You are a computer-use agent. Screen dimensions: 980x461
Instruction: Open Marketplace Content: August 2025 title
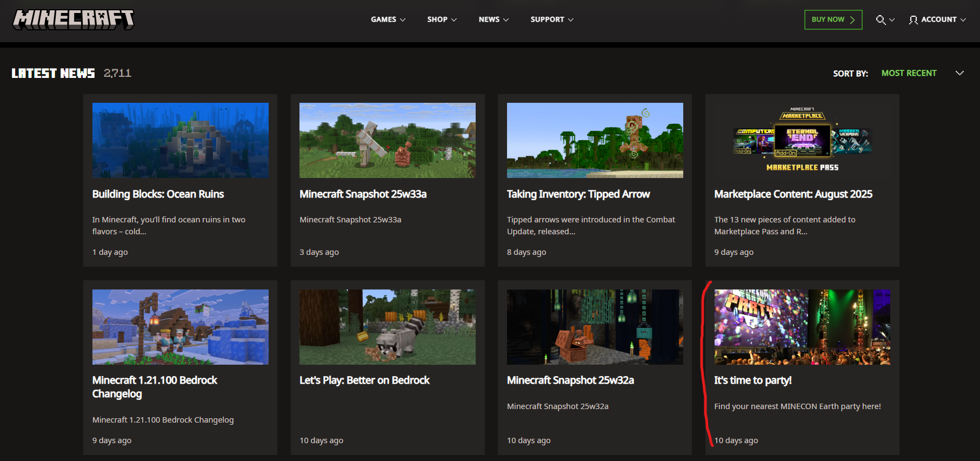point(793,194)
